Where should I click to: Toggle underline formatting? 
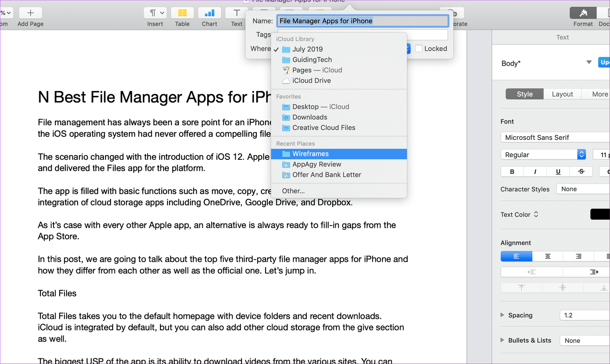click(558, 172)
